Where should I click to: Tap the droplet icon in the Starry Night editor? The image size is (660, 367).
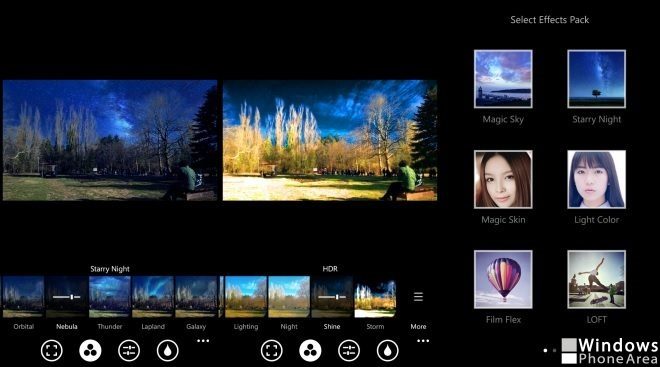point(168,351)
